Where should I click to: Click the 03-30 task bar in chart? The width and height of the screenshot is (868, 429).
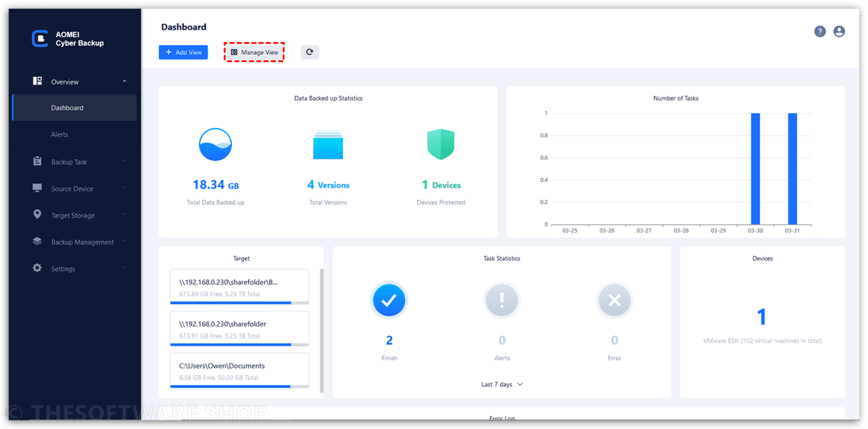755,169
